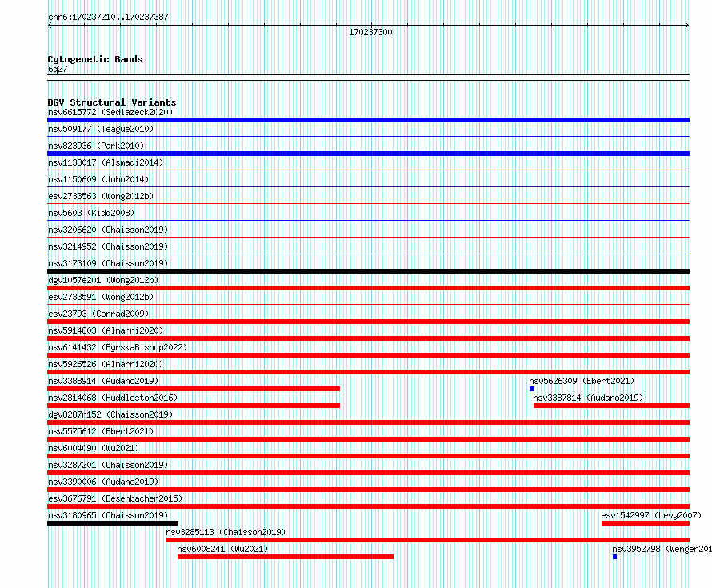Viewport: 712px width, 588px height.
Task: Click the red nsv3387814 variant bar
Action: pyautogui.click(x=611, y=406)
